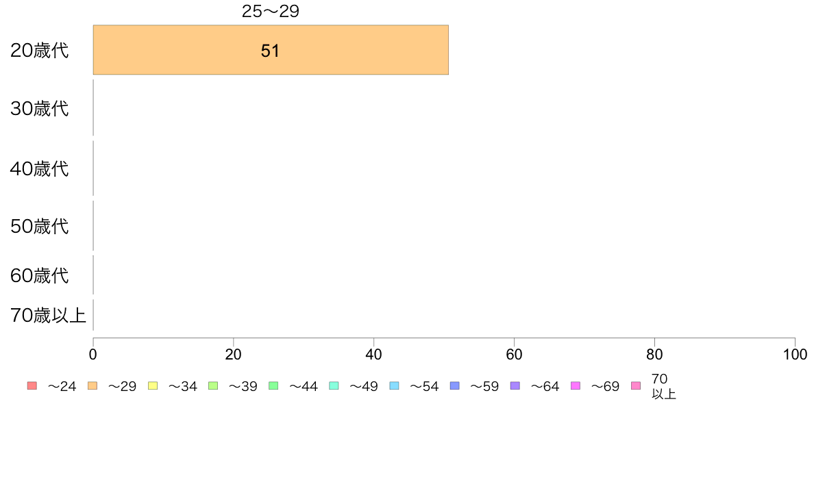Select the ~34 yellow legend swatch
The image size is (814, 504).
153,386
